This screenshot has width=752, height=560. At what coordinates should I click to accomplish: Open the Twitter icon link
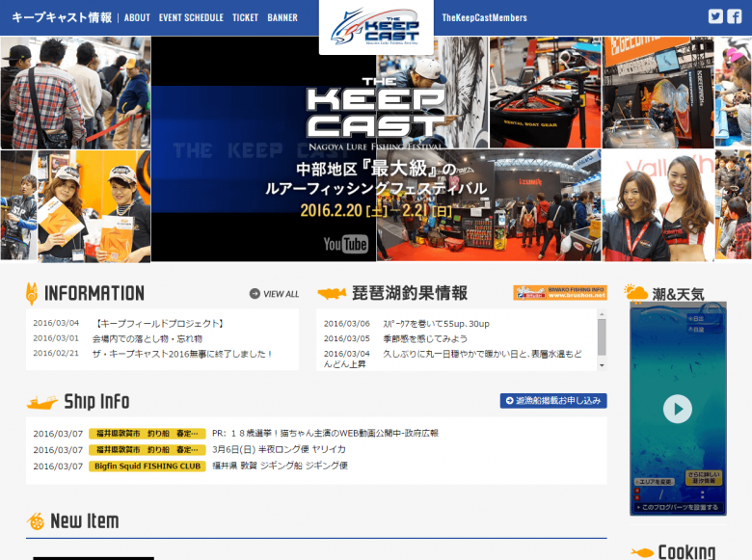coord(715,16)
